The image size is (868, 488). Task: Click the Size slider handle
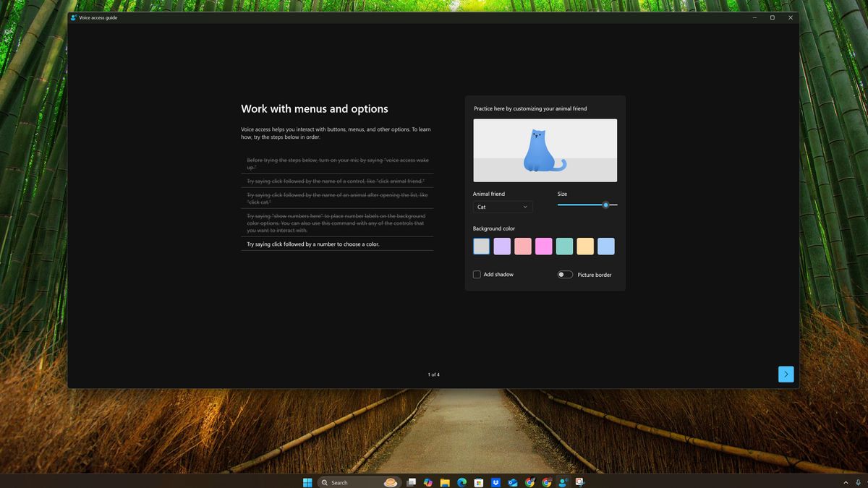(606, 205)
